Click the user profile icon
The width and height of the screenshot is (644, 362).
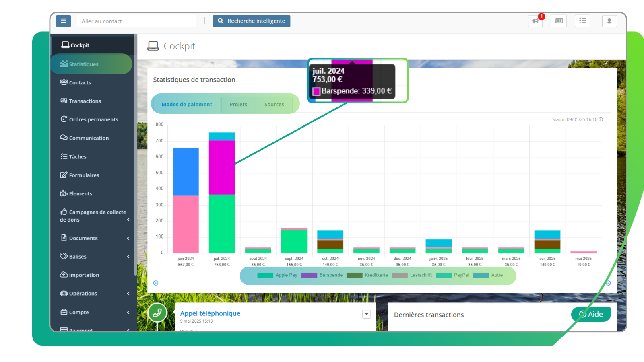pyautogui.click(x=609, y=21)
